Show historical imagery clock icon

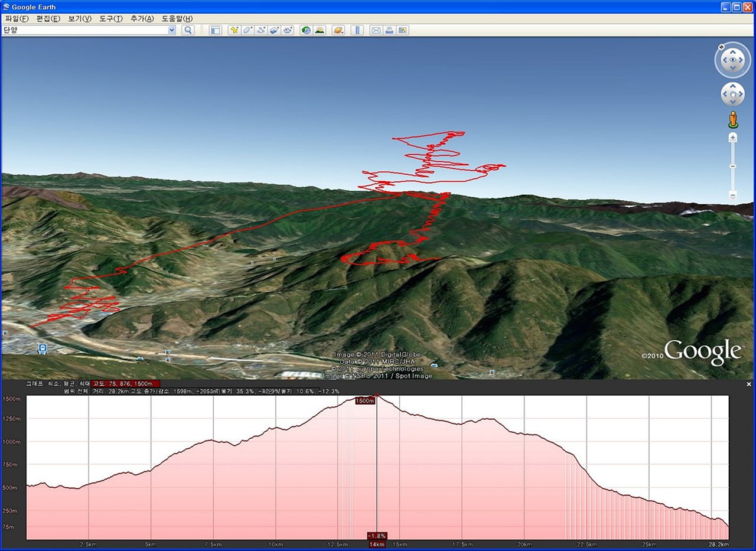coord(306,30)
